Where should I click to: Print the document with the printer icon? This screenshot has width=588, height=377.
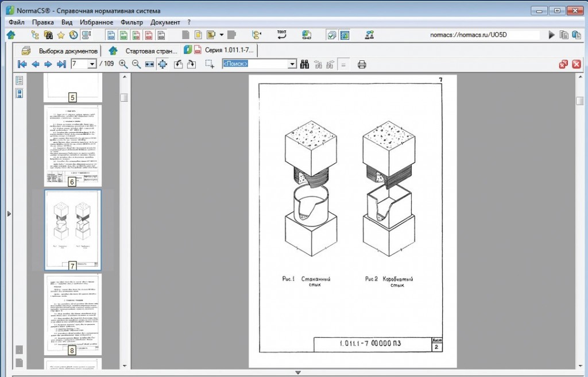pyautogui.click(x=362, y=64)
